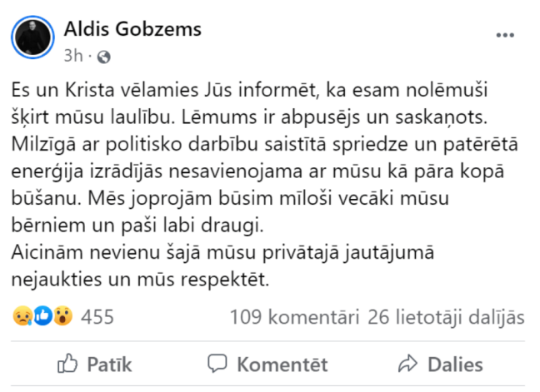Expand the 109 komentāri comments list
The image size is (540, 392).
tap(294, 317)
